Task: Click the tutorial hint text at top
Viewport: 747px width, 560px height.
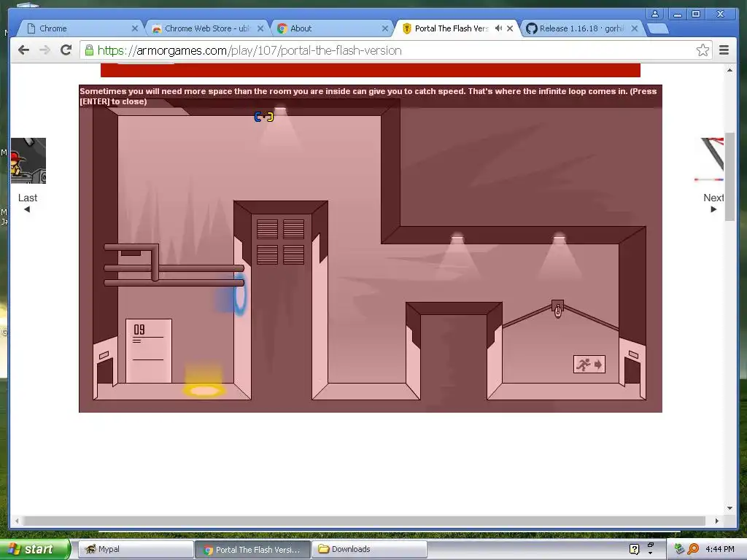Action: 368,96
